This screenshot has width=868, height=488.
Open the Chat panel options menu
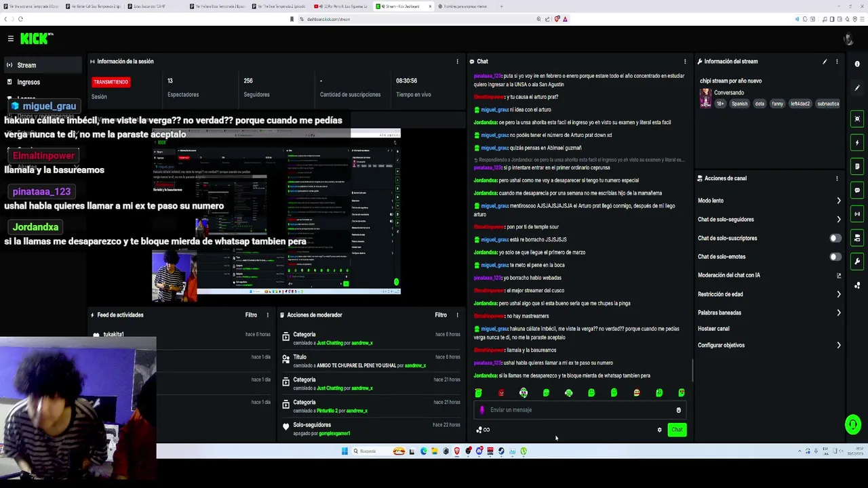[685, 62]
